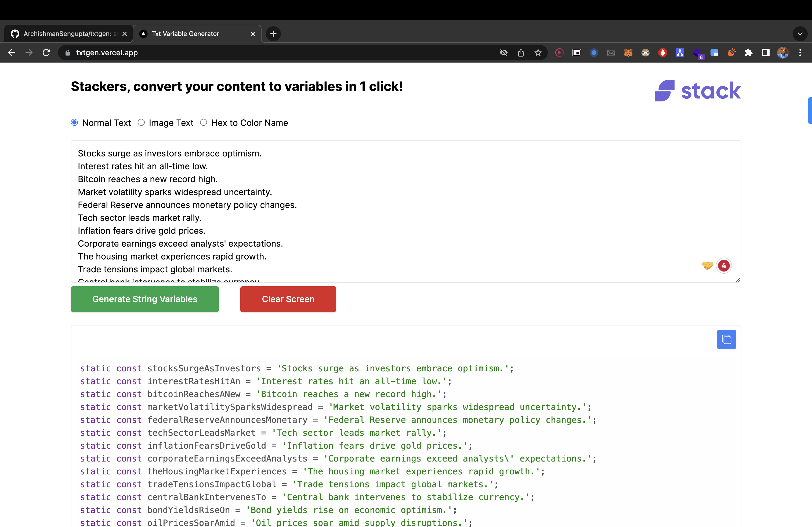Click the handshake emoji feedback widget
The image size is (812, 527).
tap(708, 266)
